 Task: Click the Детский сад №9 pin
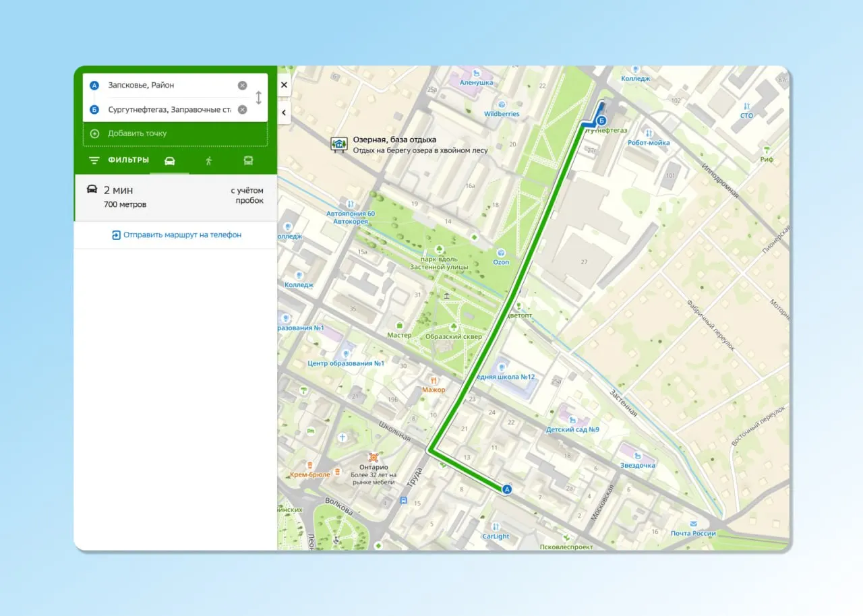tap(572, 420)
